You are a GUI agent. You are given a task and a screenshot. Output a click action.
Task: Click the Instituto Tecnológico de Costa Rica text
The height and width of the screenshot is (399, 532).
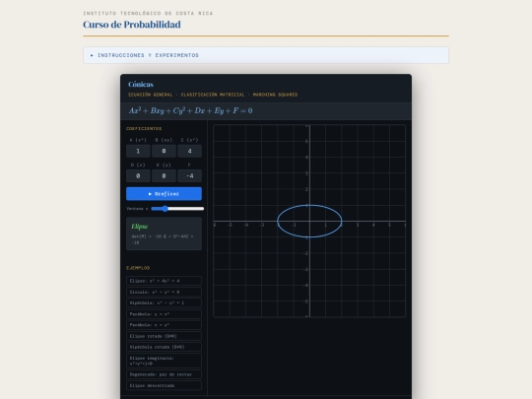(148, 13)
